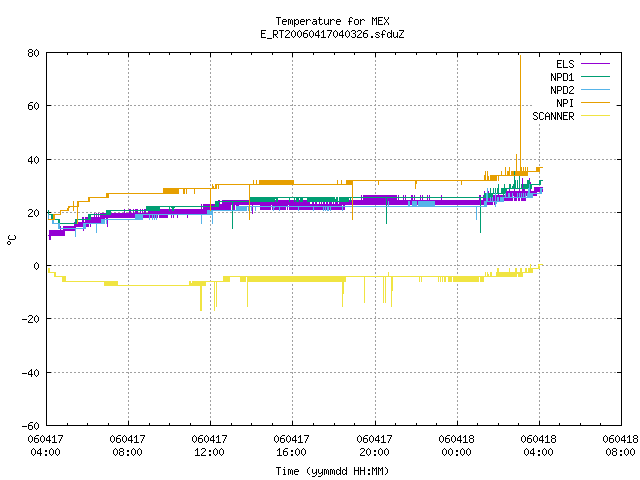This screenshot has width=640, height=480.
Task: Click the green NPD1 legend line sample
Action: [x=595, y=77]
